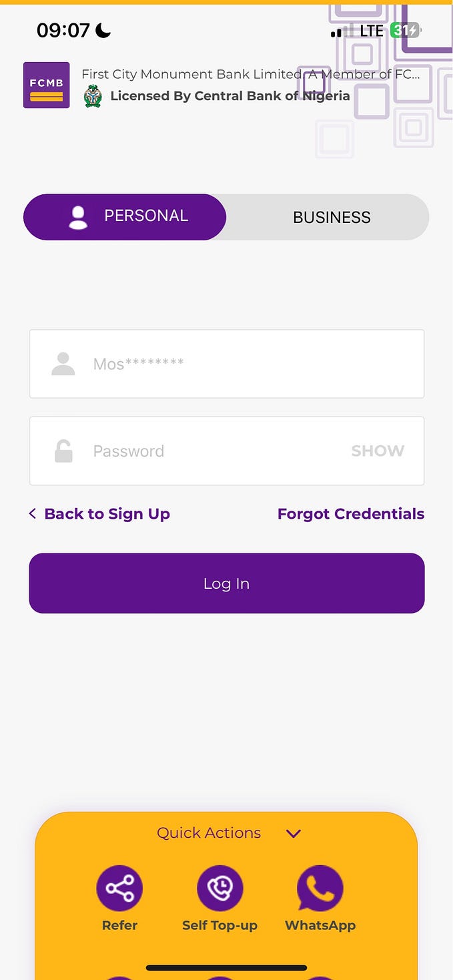Click the FCMB logo

click(46, 85)
